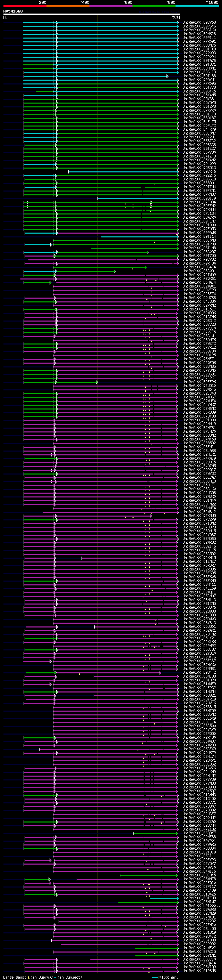Select the UniRef100_Q6T7C8 label
Image resolution: width=222 pixels, height=980 pixels.
click(199, 87)
